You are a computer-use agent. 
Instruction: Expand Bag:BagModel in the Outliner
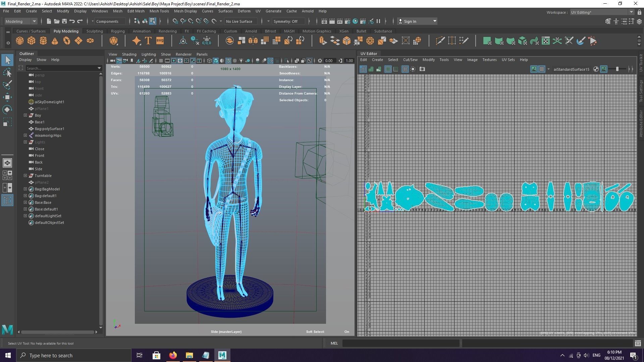25,189
